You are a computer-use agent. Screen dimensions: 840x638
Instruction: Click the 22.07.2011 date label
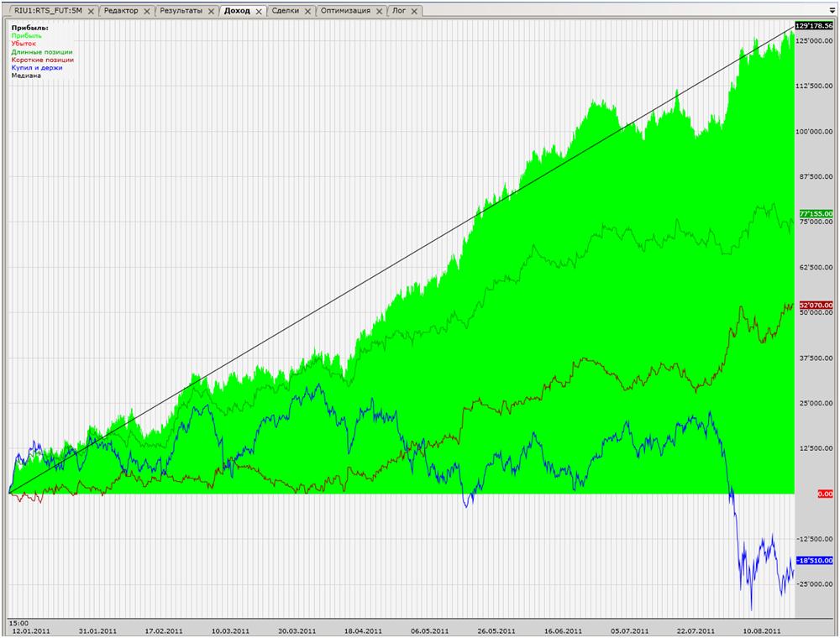point(696,631)
